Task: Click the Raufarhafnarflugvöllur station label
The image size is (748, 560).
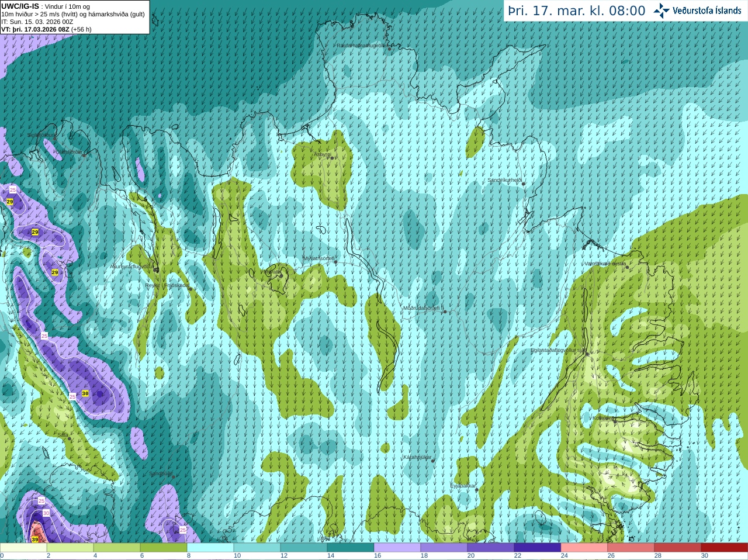Action: (x=362, y=45)
